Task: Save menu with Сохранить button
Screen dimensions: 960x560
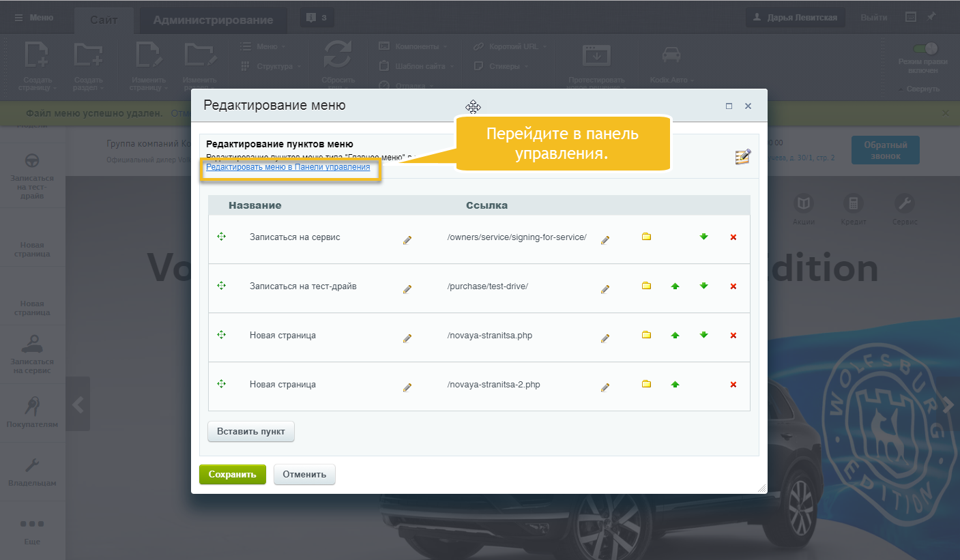Action: coord(232,475)
